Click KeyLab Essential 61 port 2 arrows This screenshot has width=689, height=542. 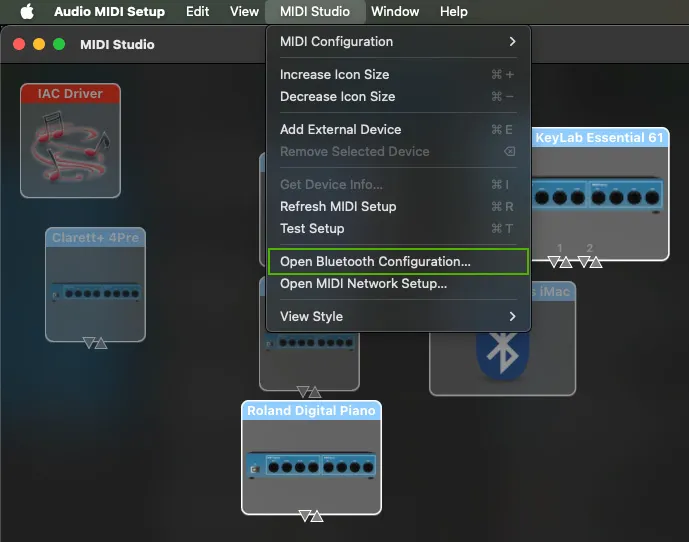590,262
